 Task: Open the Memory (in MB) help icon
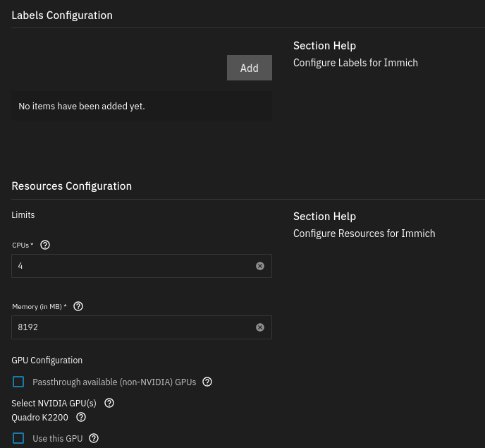(78, 306)
